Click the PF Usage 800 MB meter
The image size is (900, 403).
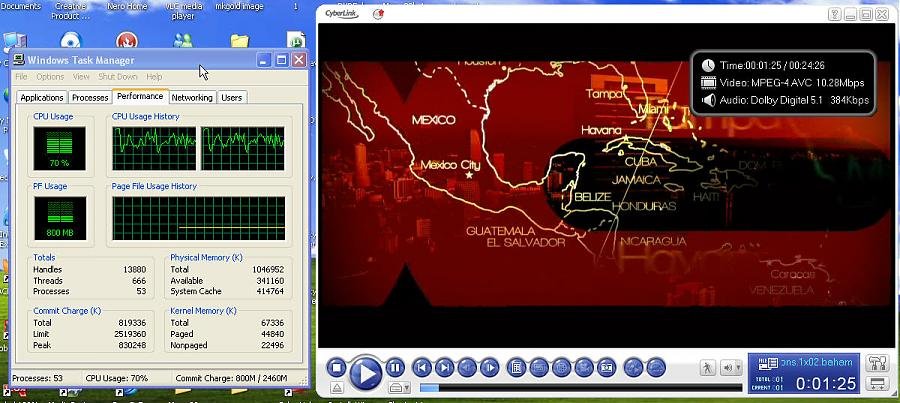pos(60,218)
